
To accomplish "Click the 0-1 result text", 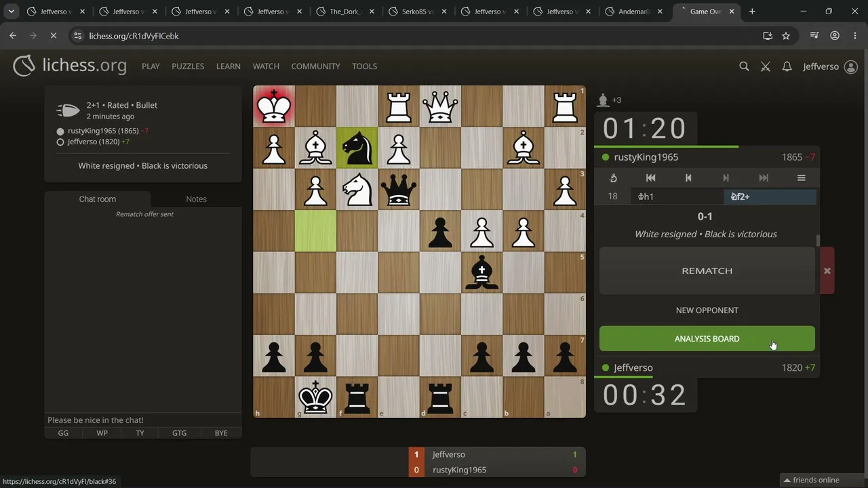I will coord(705,216).
